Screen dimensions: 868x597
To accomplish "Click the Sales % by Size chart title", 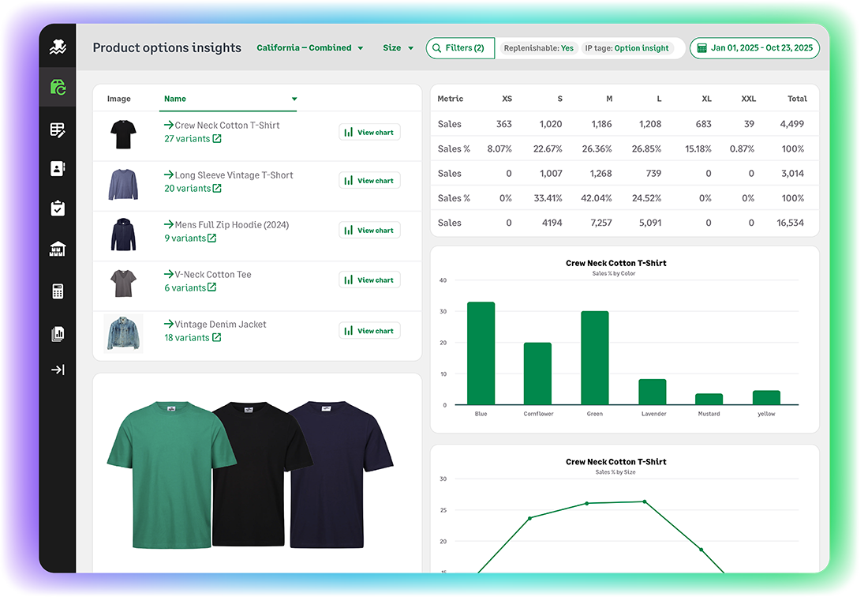I will pos(615,472).
